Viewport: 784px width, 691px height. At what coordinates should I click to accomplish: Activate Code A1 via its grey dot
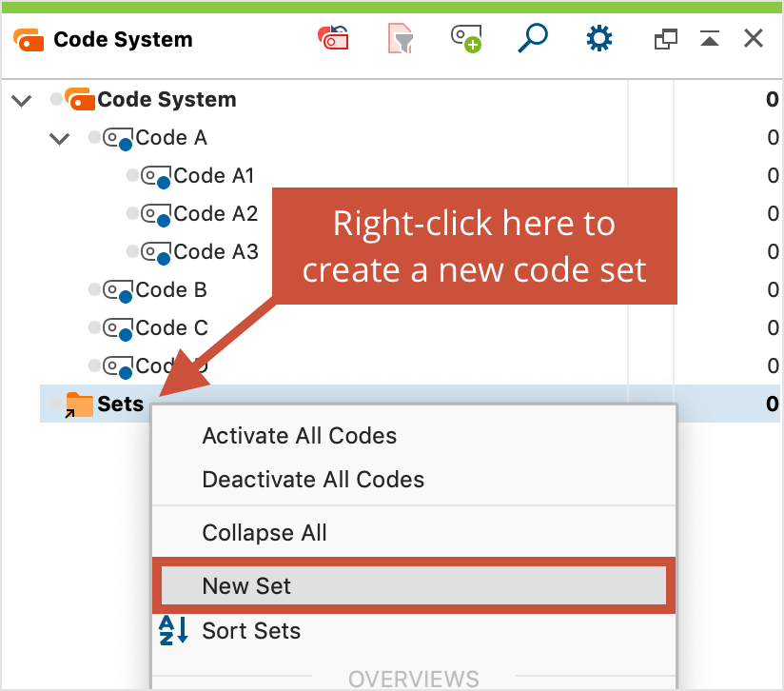(132, 174)
